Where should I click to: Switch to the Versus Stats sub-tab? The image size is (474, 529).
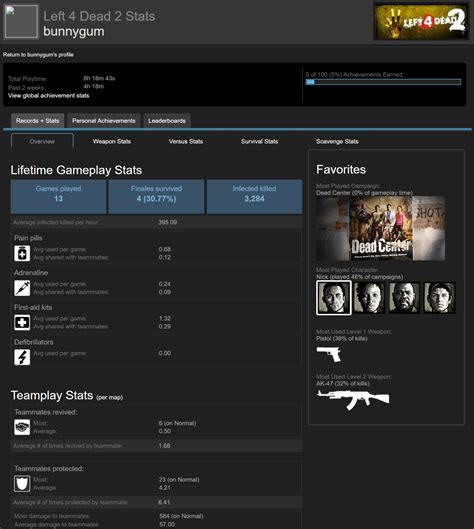pyautogui.click(x=186, y=141)
